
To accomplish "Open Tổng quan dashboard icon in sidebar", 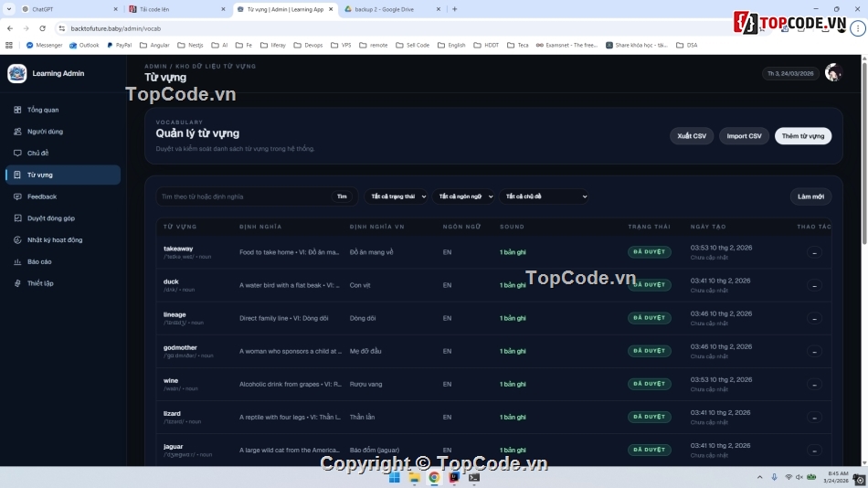I will tap(17, 110).
